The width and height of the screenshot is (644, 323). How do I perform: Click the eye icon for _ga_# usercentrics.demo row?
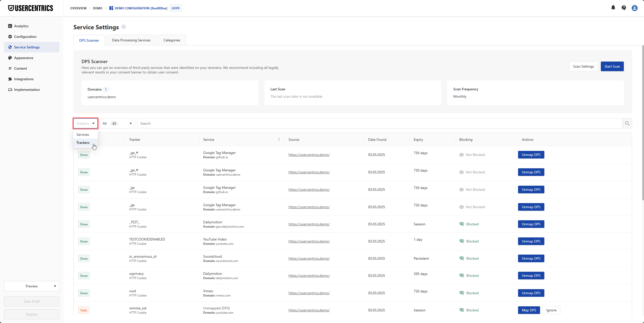pyautogui.click(x=462, y=172)
